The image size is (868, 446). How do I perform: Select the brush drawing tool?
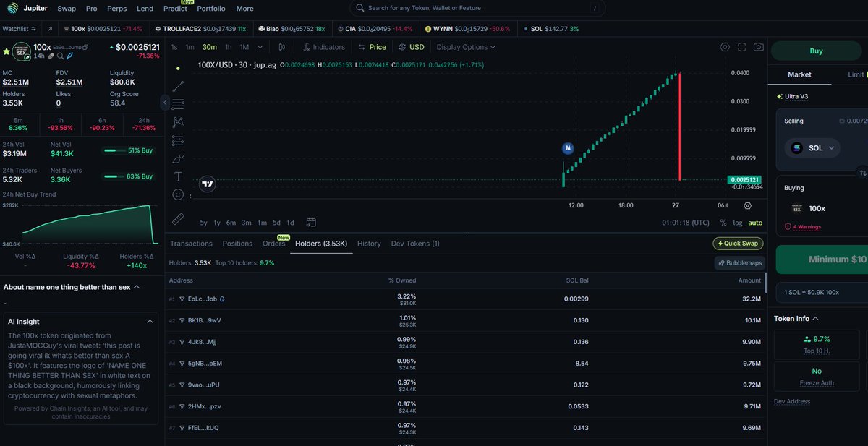click(178, 158)
